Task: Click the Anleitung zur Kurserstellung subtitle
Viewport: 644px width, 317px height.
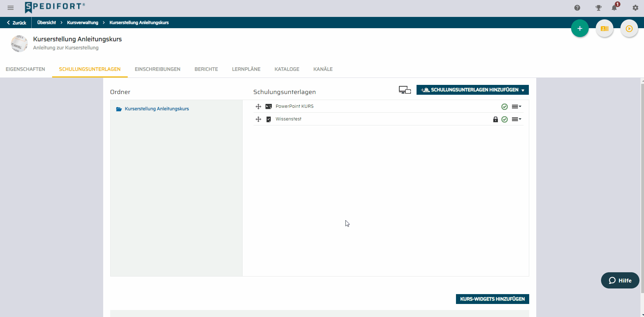Action: coord(66,48)
